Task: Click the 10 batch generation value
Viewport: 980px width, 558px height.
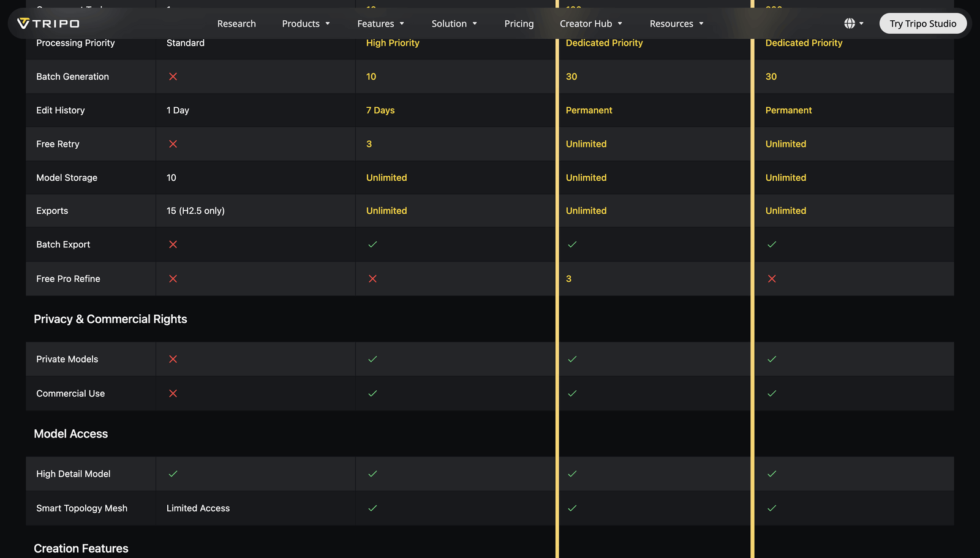Action: coord(371,77)
